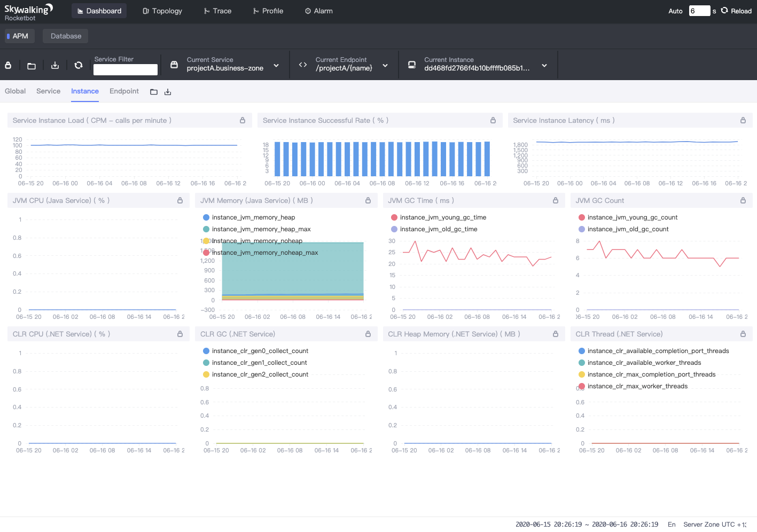This screenshot has height=532, width=757.
Task: Click the Reload button
Action: pos(736,11)
